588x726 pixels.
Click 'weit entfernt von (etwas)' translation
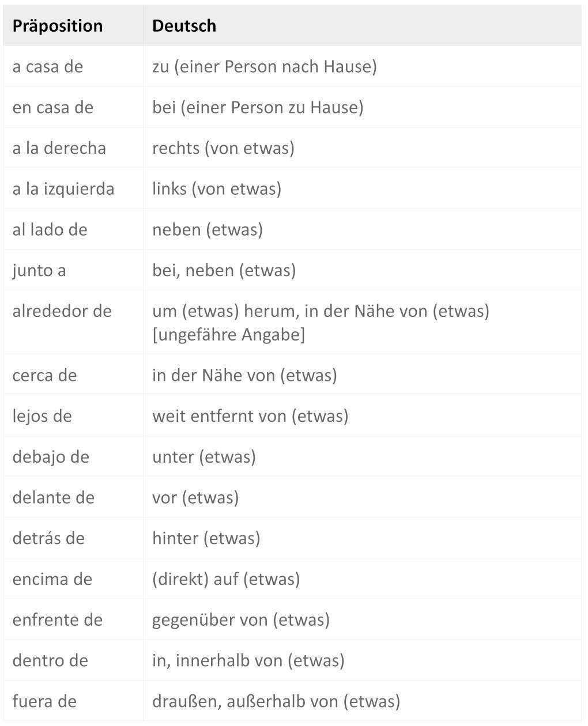(250, 416)
